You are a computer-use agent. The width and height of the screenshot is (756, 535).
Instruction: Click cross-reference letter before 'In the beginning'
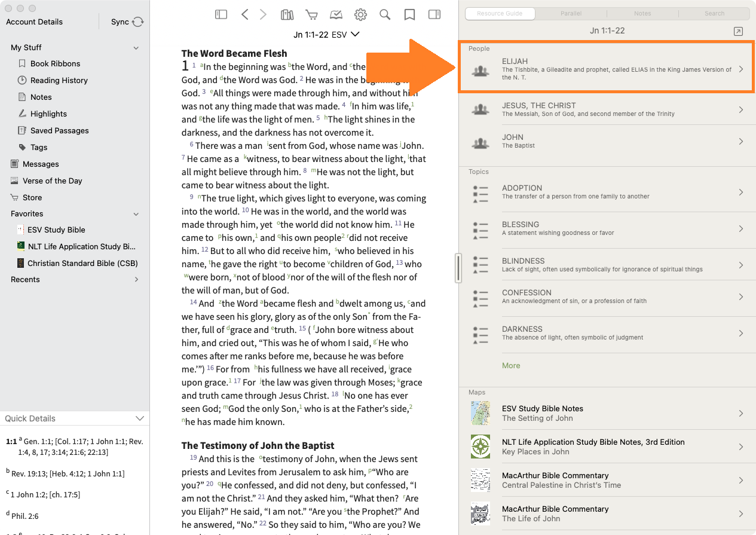click(x=201, y=65)
